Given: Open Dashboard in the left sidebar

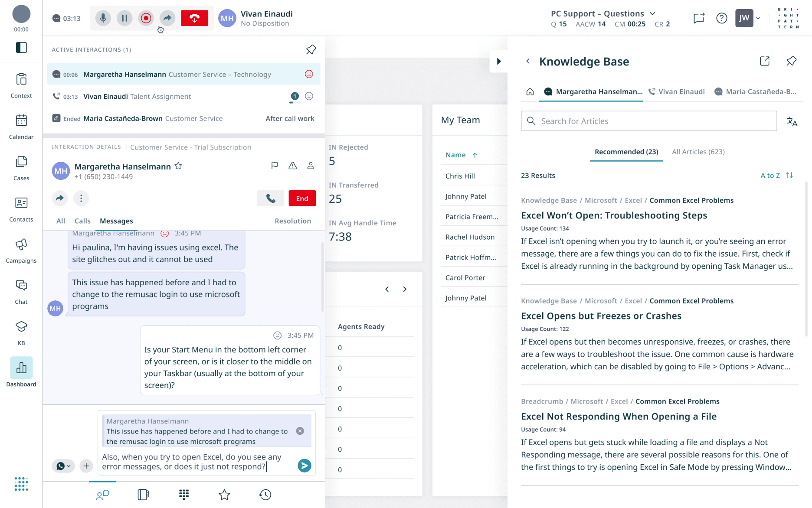Looking at the screenshot, I should click(21, 373).
